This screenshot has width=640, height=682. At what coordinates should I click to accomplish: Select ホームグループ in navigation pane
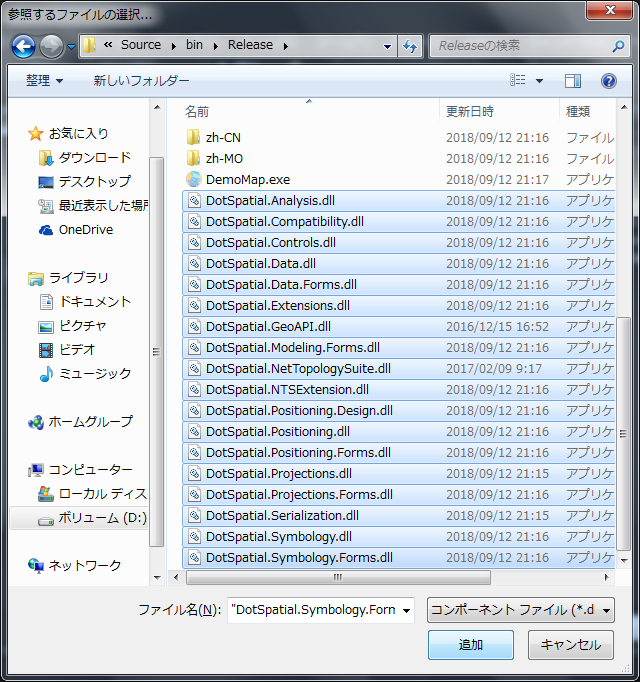pyautogui.click(x=80, y=421)
